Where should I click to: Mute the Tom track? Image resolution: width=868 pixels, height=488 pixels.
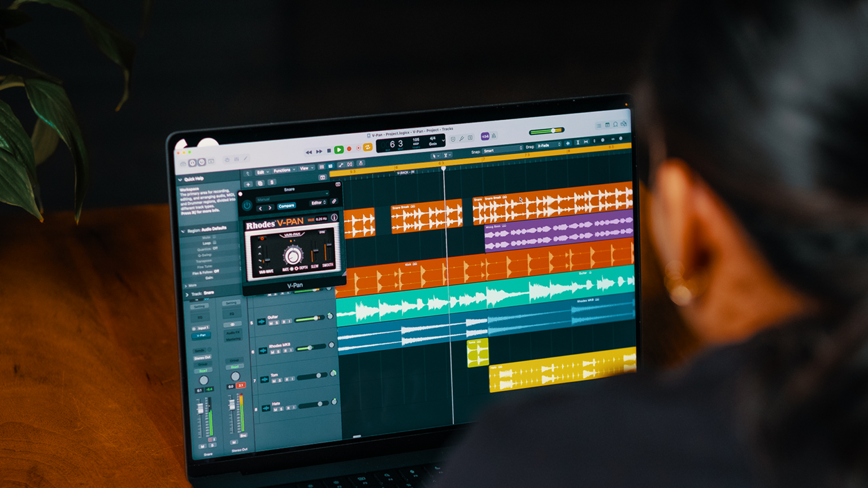(274, 381)
